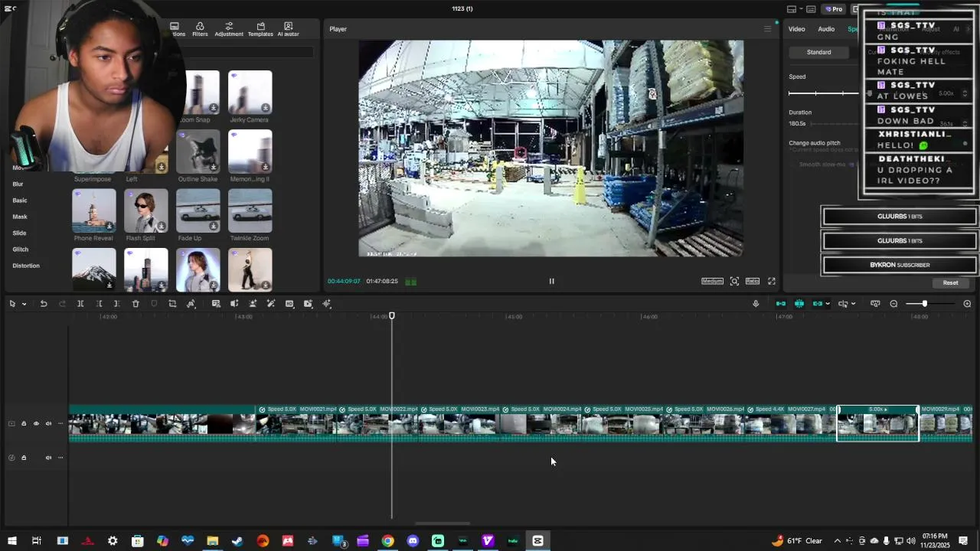
Task: Open Chrome from the taskbar
Action: coord(388,541)
